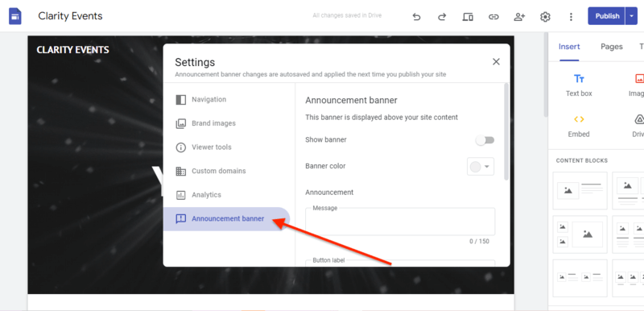The width and height of the screenshot is (644, 311).
Task: Click the Announcement banner message icon
Action: click(x=180, y=219)
